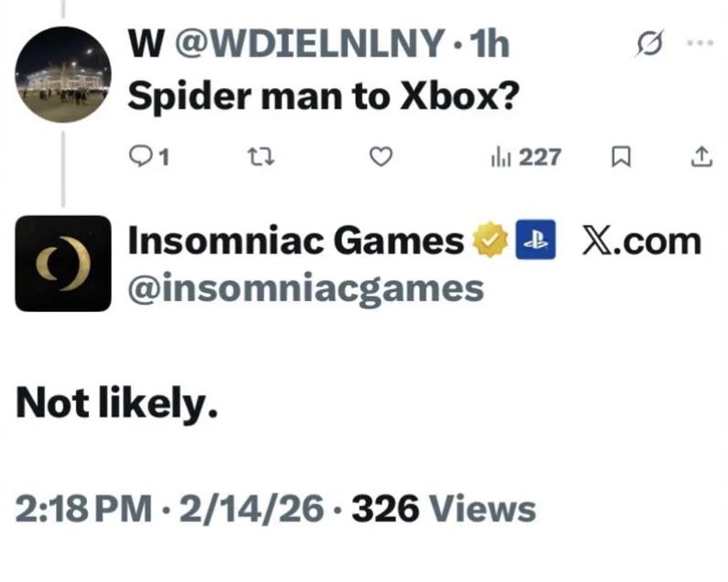Screen dimensions: 728x582
Task: Click the Insomniac Games display name
Action: pyautogui.click(x=296, y=242)
